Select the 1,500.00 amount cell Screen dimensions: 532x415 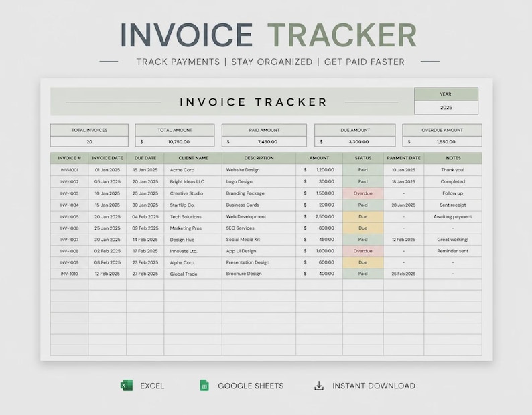(x=320, y=193)
